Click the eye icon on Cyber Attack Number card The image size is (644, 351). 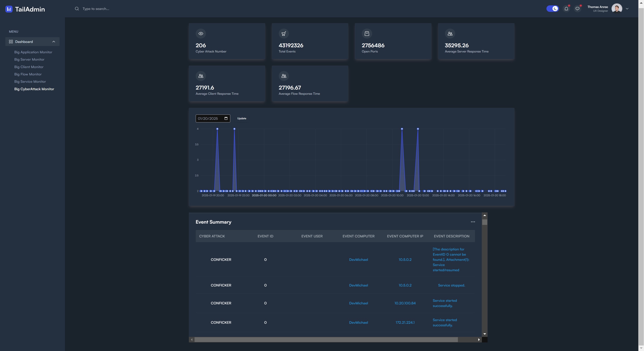pos(201,33)
